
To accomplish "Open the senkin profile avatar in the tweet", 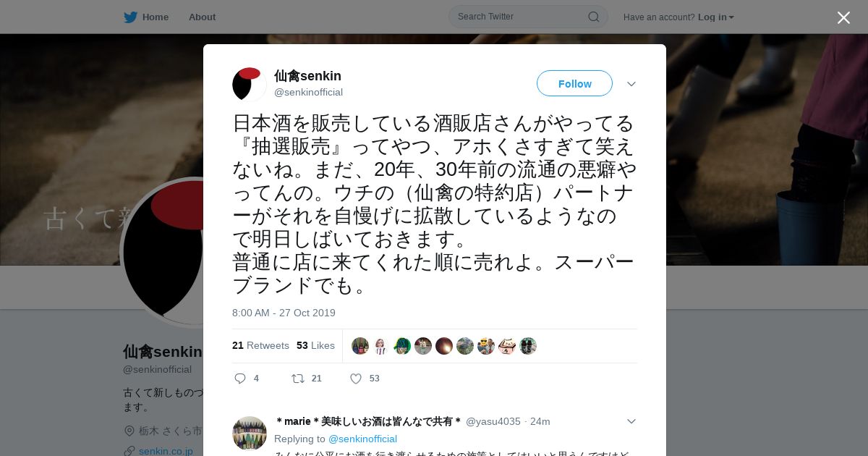I will point(250,84).
